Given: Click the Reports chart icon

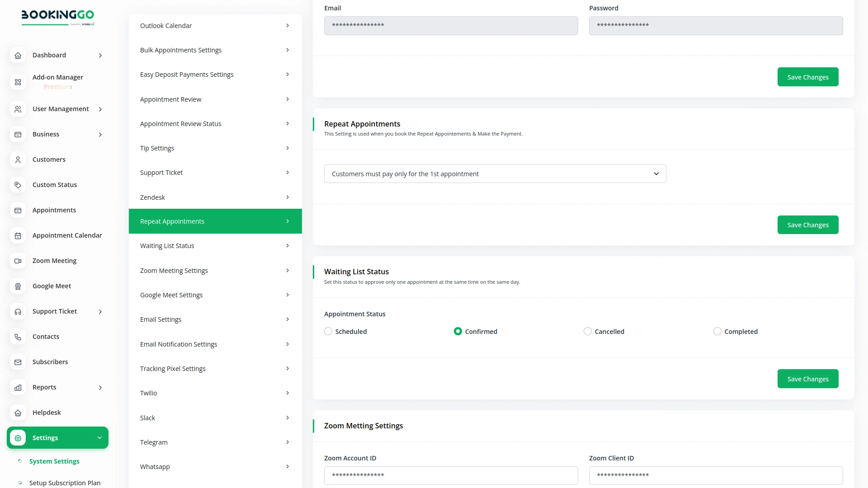Looking at the screenshot, I should click(18, 387).
